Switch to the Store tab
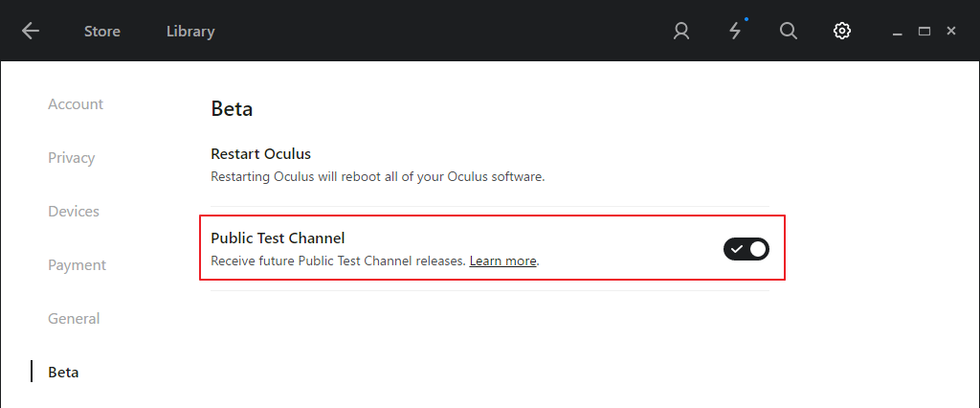The image size is (980, 408). click(102, 31)
